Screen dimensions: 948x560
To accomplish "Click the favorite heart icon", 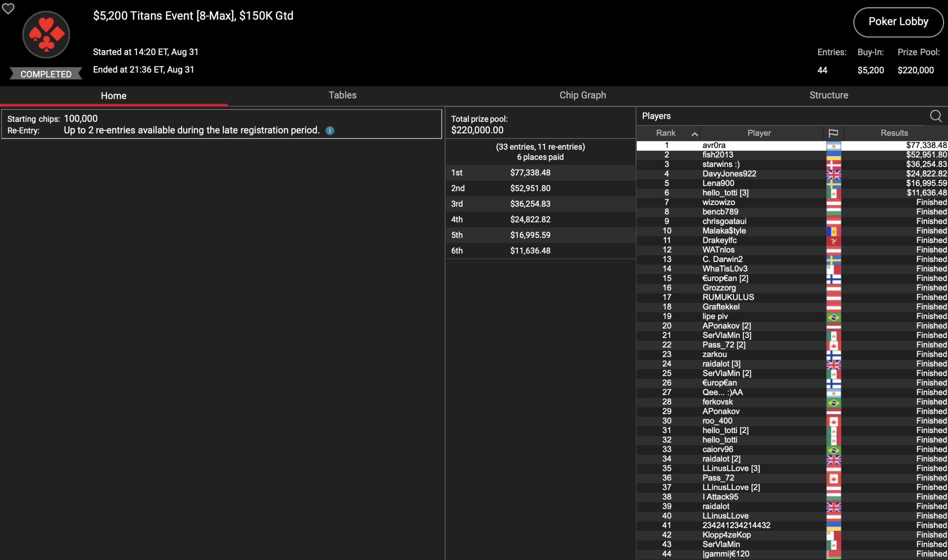I will pyautogui.click(x=8, y=8).
